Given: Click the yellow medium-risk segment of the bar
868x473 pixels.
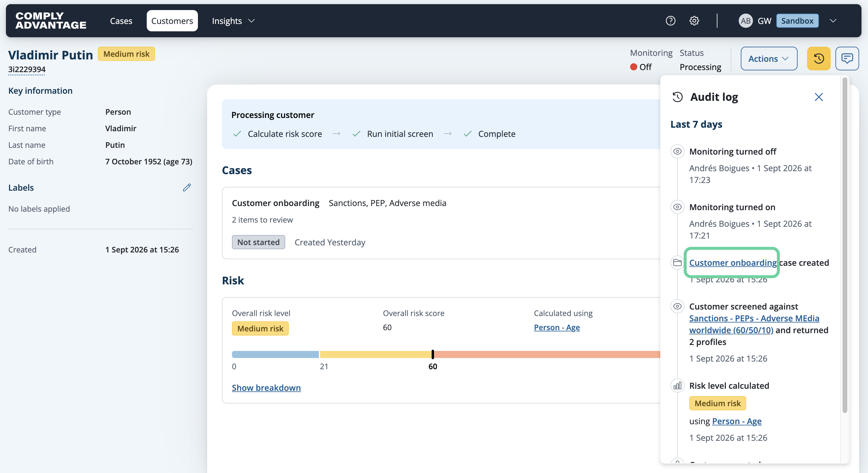Looking at the screenshot, I should [376, 354].
